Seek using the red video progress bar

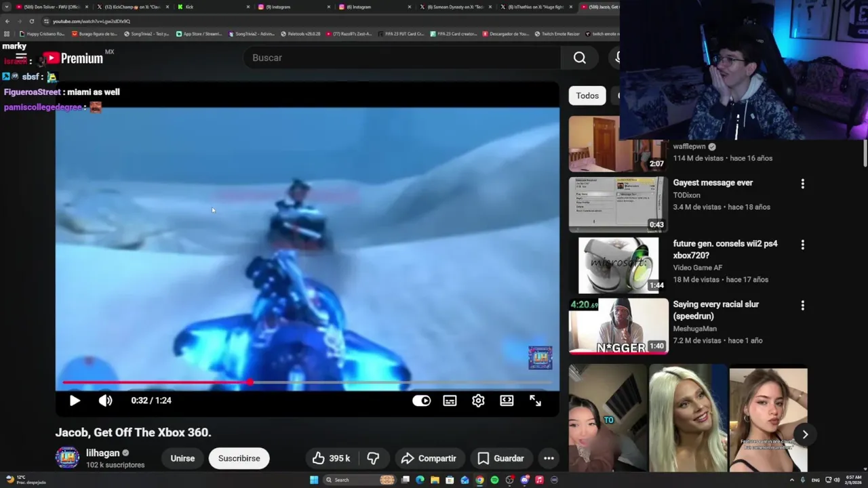tap(307, 383)
